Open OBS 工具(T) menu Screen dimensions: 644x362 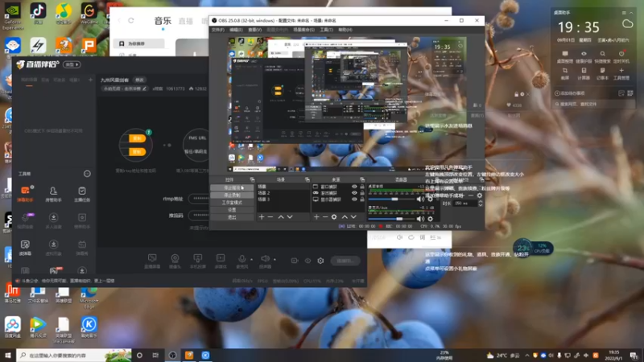tap(326, 30)
